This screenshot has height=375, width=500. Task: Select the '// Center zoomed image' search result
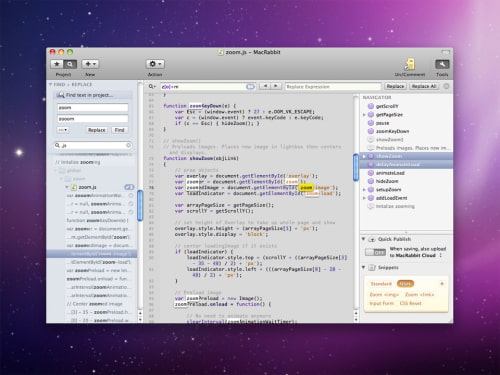[94, 304]
